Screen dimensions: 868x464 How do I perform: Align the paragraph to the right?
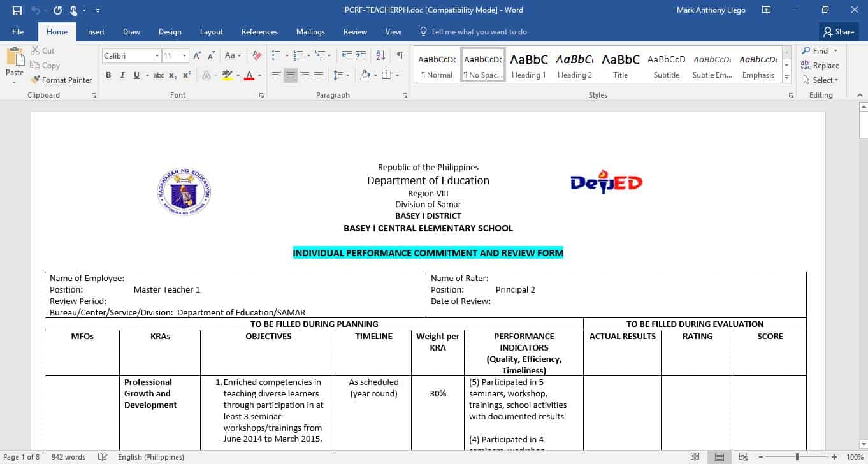tap(305, 75)
